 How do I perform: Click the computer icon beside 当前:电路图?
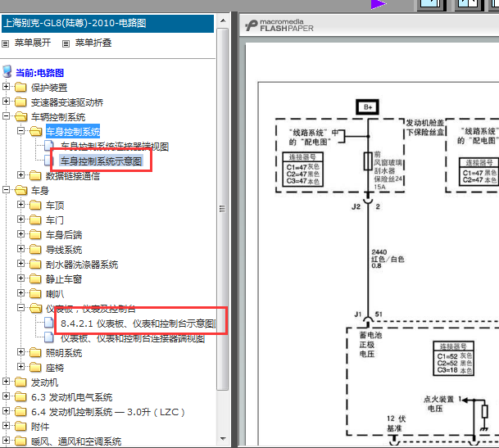(x=7, y=72)
